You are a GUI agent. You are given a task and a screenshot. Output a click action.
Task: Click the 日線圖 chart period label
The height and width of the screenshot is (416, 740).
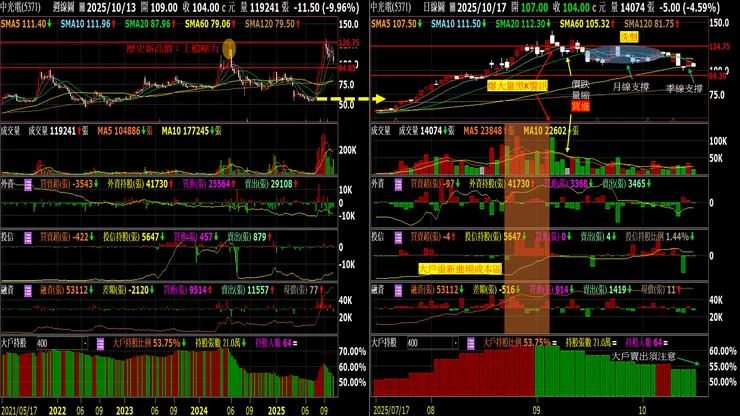coord(433,8)
